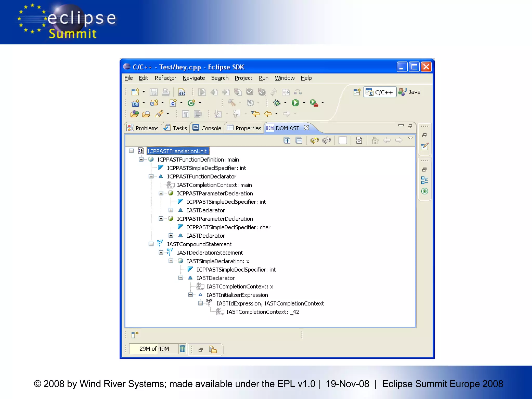Click the Save toolbar icon
Viewport: 532px width, 399px height.
pyautogui.click(x=154, y=92)
